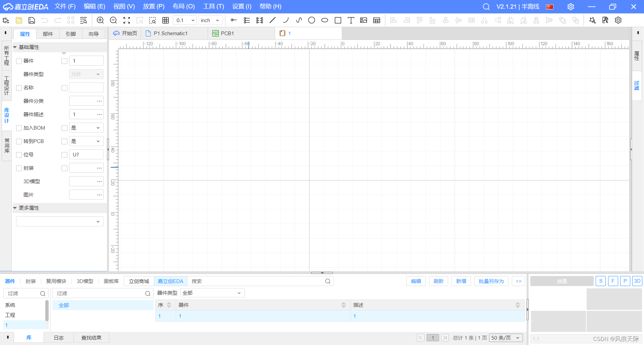Image resolution: width=644 pixels, height=345 pixels.
Task: Open the 文件 (F) menu
Action: click(65, 7)
